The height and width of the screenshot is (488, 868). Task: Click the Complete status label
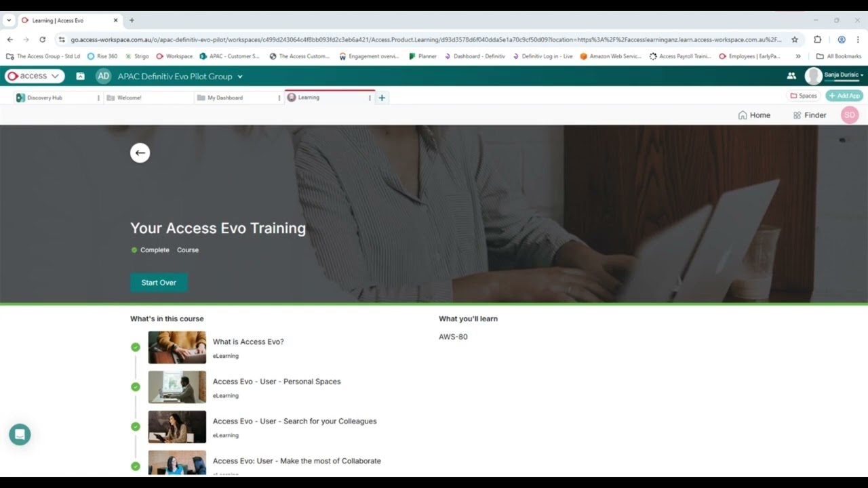(155, 250)
